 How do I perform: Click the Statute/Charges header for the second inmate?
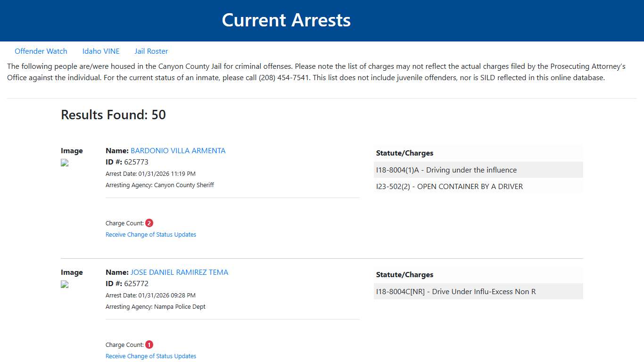[x=405, y=274]
